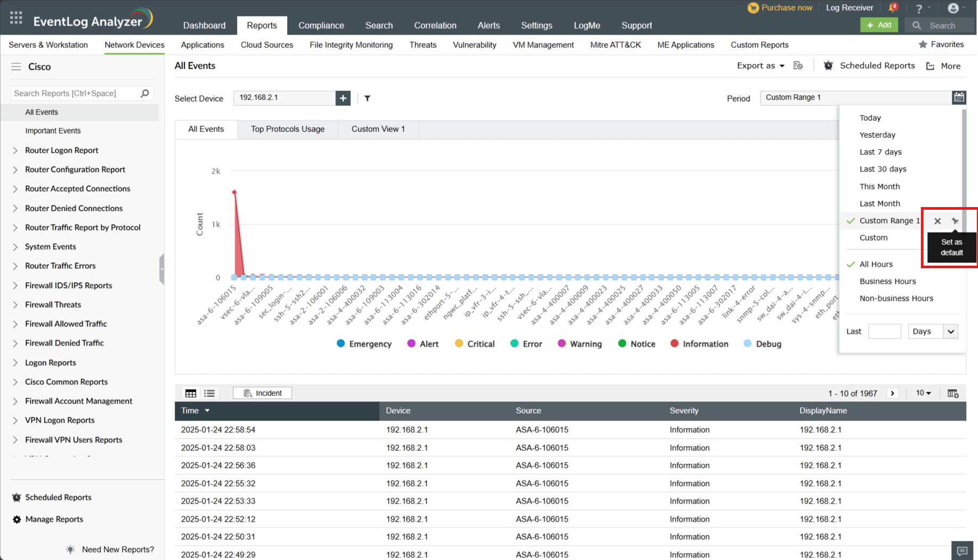Expand VPN Logon Reports tree
978x560 pixels.
tap(15, 421)
